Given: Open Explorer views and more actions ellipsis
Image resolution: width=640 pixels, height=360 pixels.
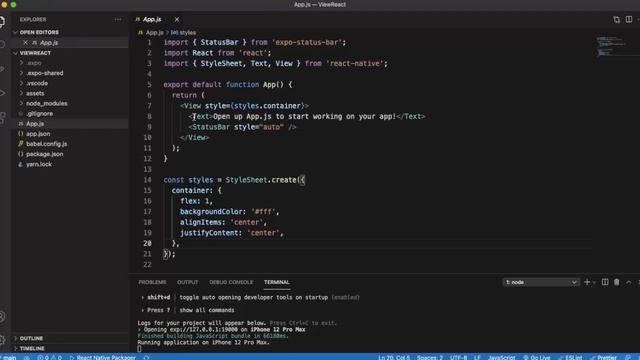Looking at the screenshot, I should (118, 20).
